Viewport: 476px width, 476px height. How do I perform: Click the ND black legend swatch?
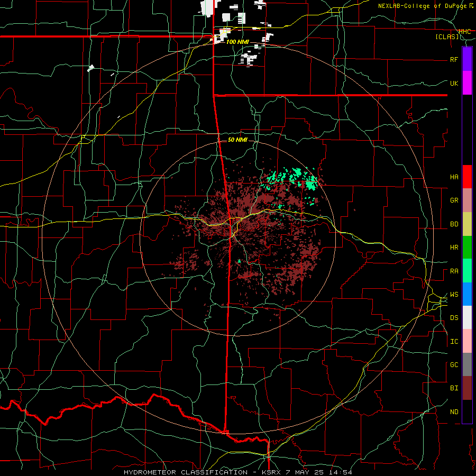[x=467, y=411]
